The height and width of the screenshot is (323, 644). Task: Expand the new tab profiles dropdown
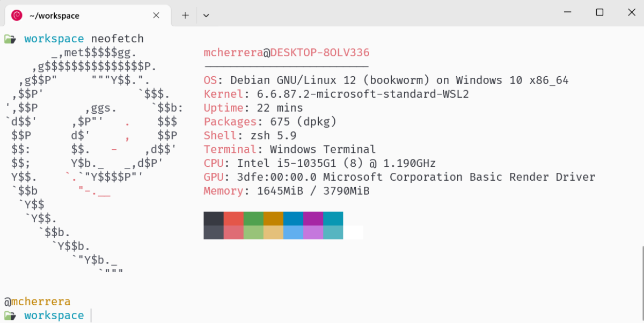point(206,16)
